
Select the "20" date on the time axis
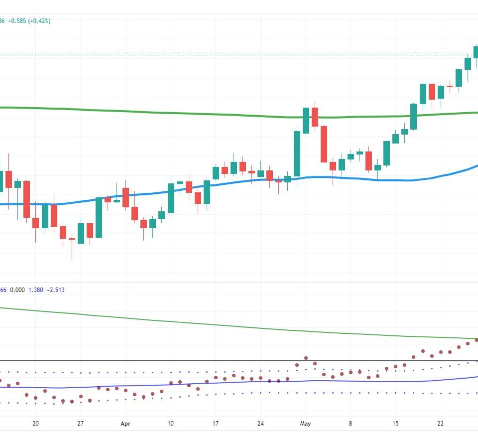[35, 424]
